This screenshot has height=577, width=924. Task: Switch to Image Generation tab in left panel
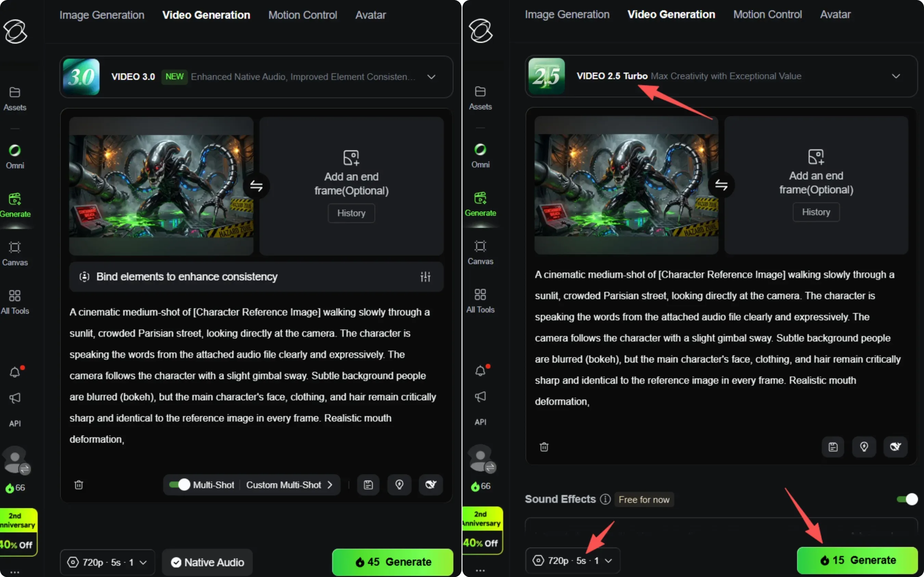tap(102, 15)
